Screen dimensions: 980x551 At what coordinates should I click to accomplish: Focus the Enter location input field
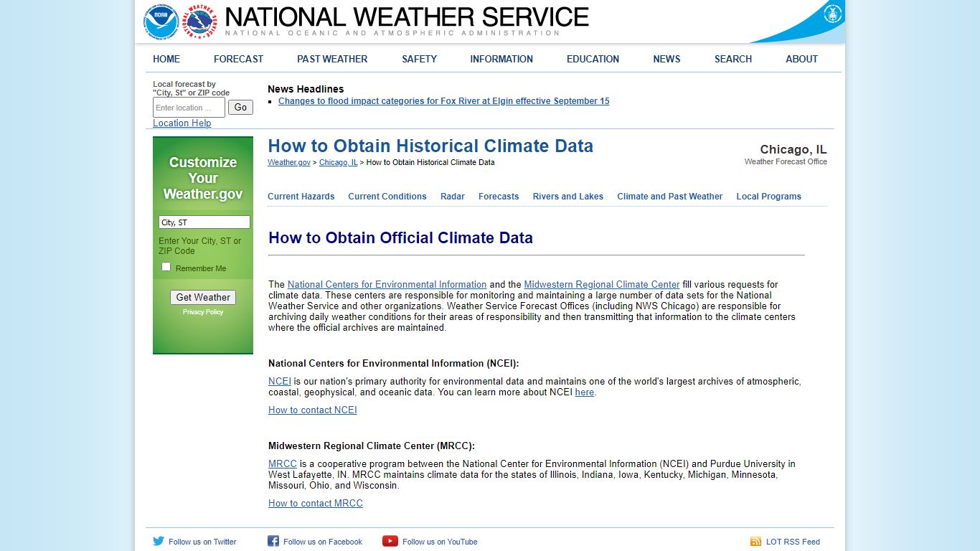tap(189, 108)
